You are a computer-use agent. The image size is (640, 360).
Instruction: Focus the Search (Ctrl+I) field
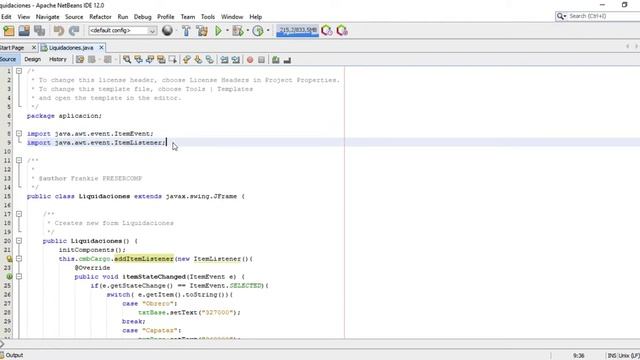pos(604,16)
